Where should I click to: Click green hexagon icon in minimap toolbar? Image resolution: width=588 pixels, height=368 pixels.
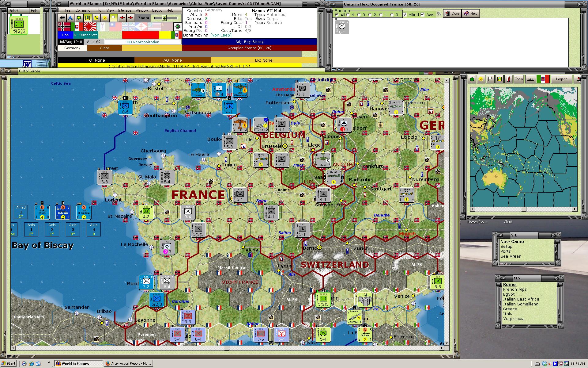(x=472, y=79)
